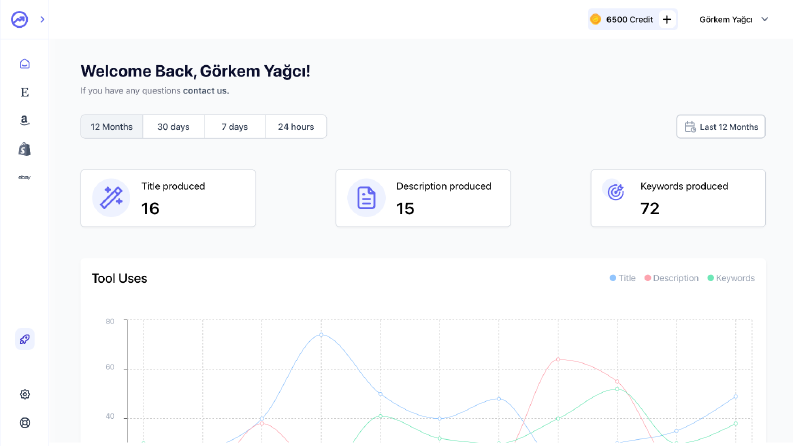793x446 pixels.
Task: Click the target Keywords produced icon
Action: pyautogui.click(x=615, y=192)
